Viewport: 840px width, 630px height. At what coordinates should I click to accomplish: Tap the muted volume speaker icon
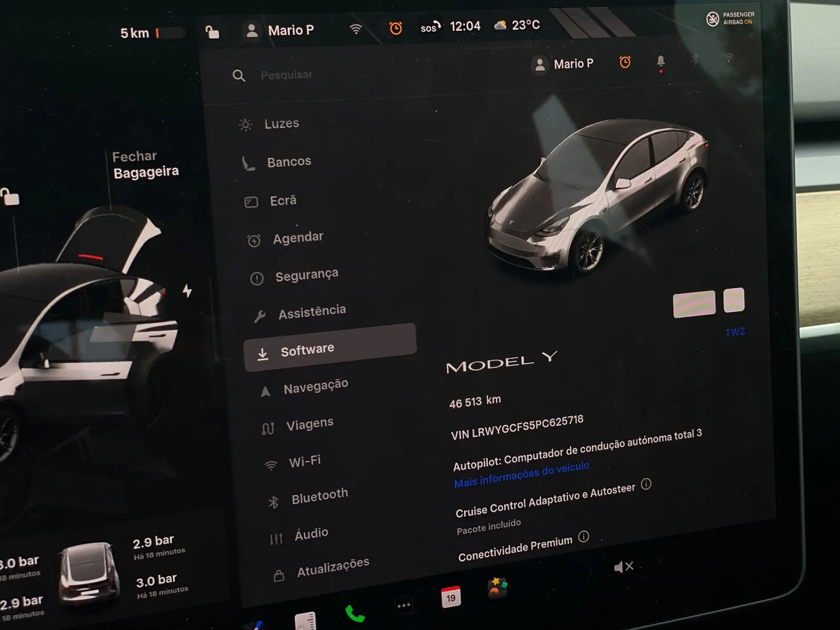point(624,566)
